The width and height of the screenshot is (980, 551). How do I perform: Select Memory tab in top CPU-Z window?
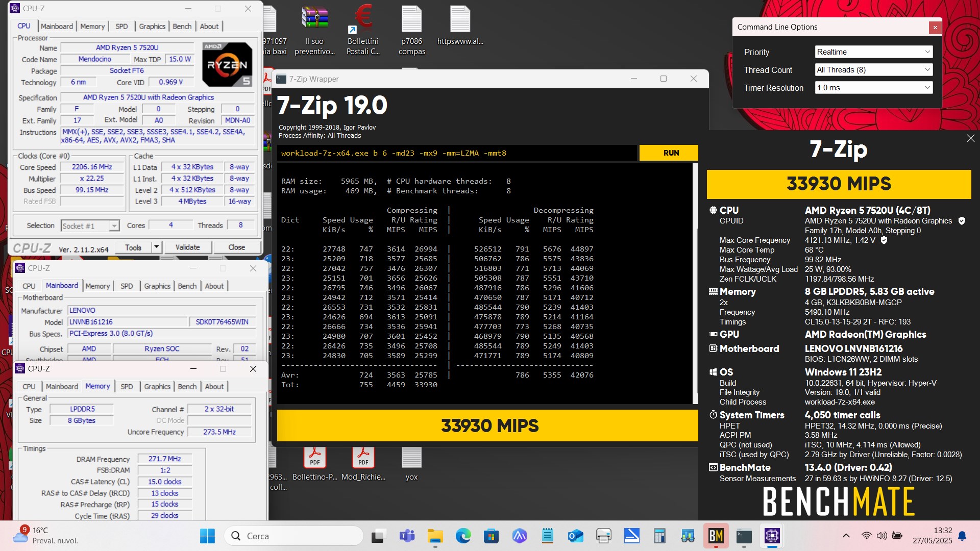92,26
